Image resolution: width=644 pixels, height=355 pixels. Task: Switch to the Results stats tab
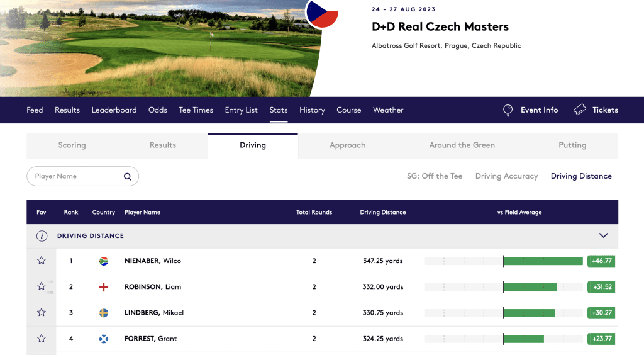[x=163, y=145]
